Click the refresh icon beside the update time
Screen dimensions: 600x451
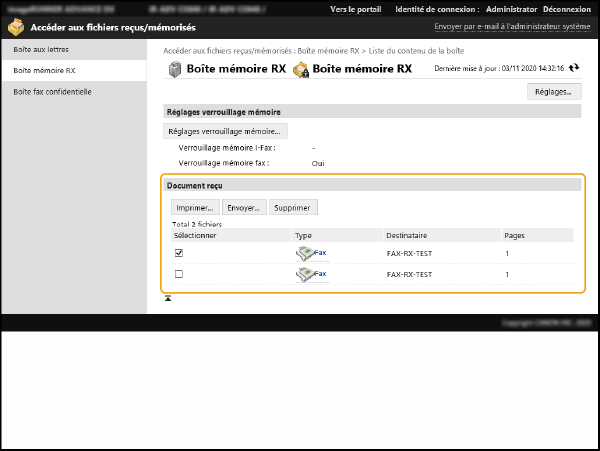point(574,69)
